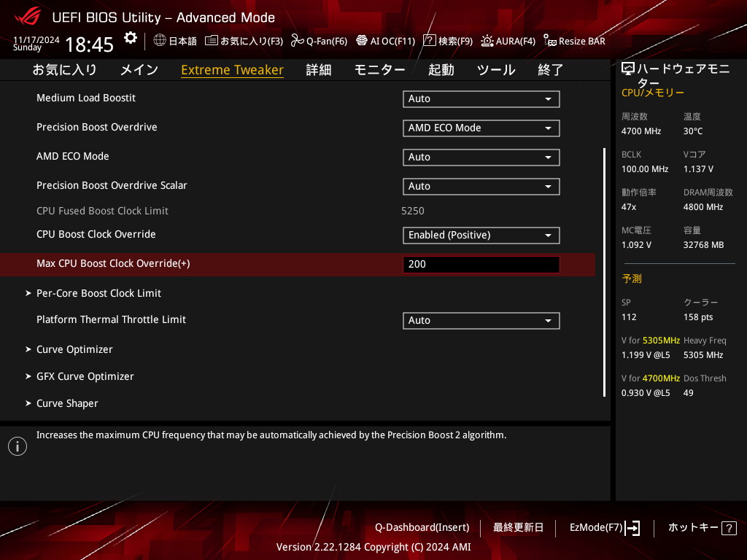
Task: Click the SP 112 value
Action: pyautogui.click(x=629, y=317)
